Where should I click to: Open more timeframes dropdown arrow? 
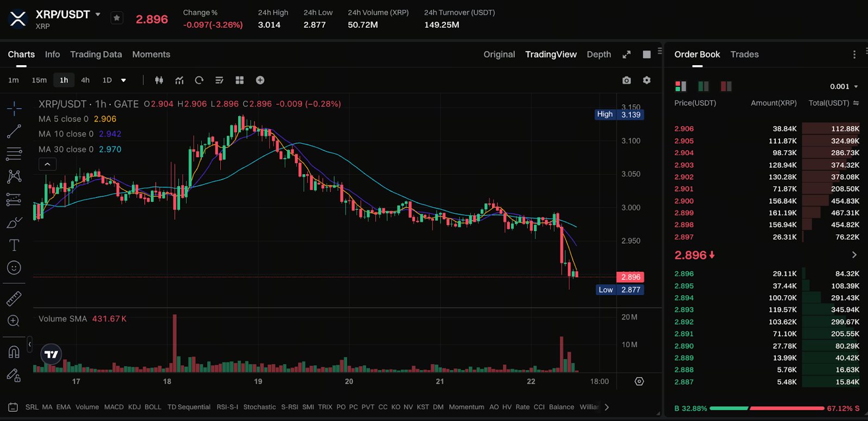(124, 80)
